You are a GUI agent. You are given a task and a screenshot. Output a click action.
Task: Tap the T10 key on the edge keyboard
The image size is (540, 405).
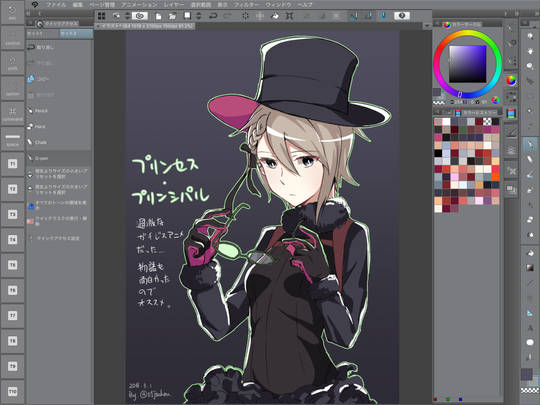(12, 392)
